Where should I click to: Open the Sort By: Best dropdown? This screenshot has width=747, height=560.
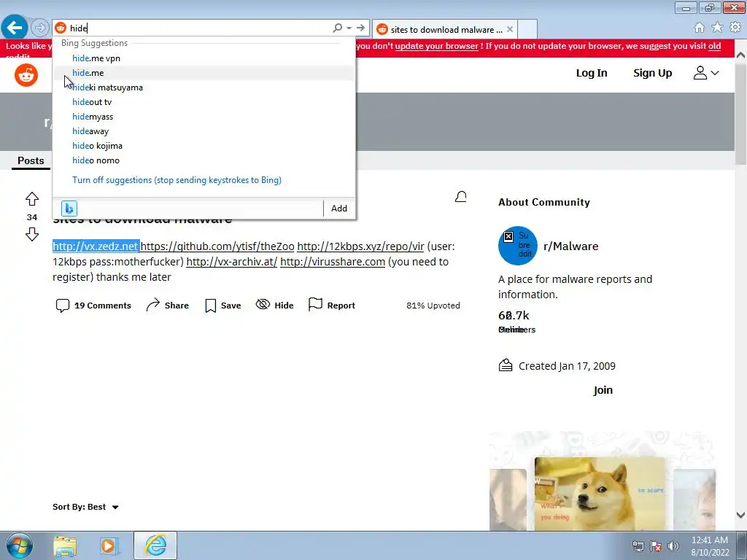point(86,507)
